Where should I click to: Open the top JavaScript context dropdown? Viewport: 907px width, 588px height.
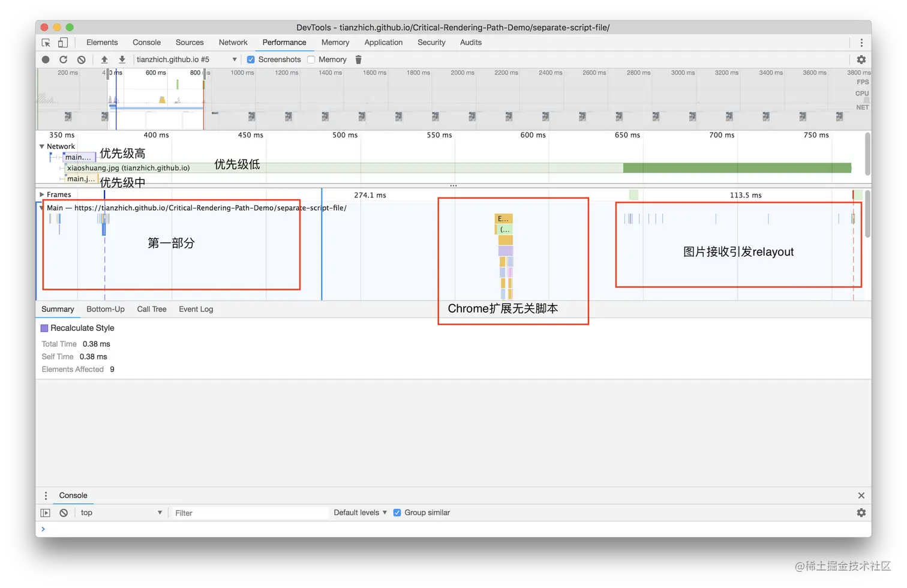coord(121,513)
